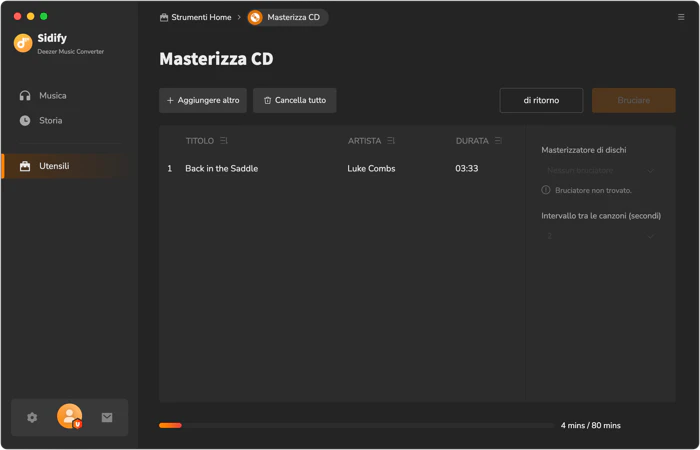This screenshot has width=700, height=450.
Task: Click the artist Luke Combs cell
Action: tap(371, 169)
